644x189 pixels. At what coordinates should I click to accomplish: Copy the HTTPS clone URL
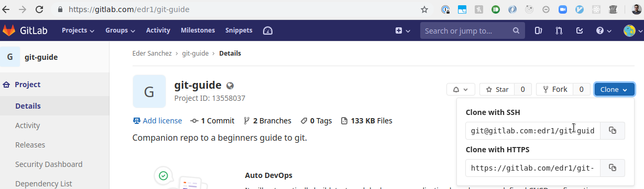(x=613, y=168)
